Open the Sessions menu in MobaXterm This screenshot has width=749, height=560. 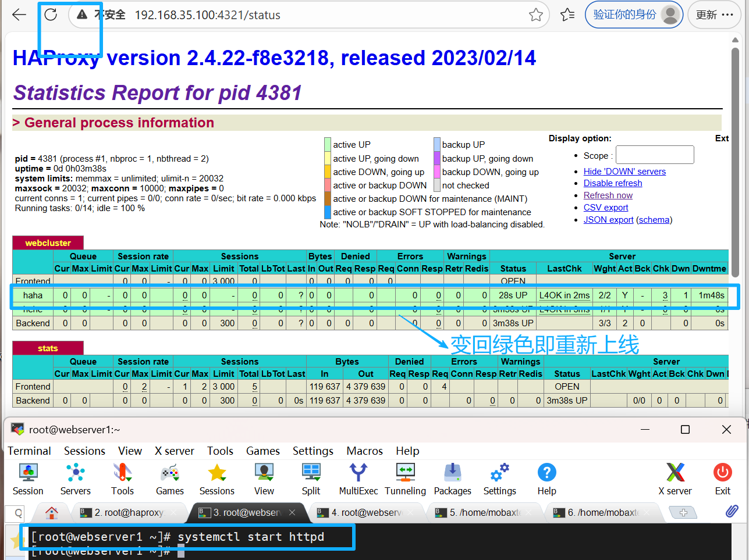(84, 451)
